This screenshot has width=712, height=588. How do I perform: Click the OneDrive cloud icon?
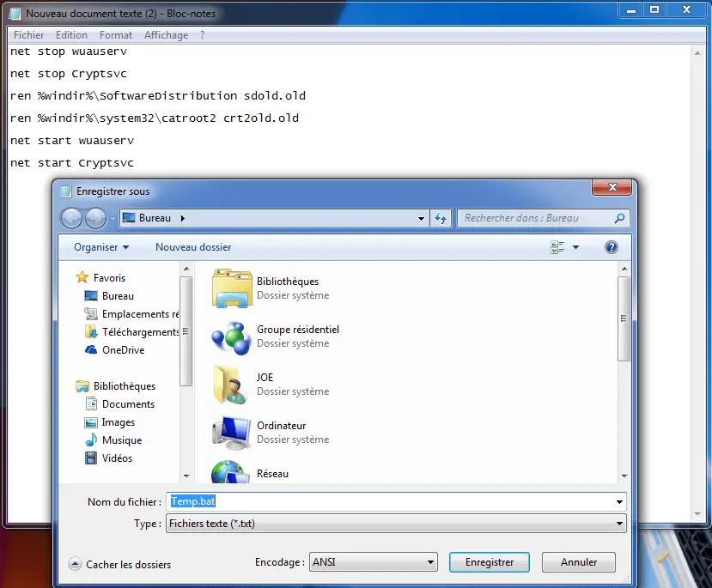91,350
